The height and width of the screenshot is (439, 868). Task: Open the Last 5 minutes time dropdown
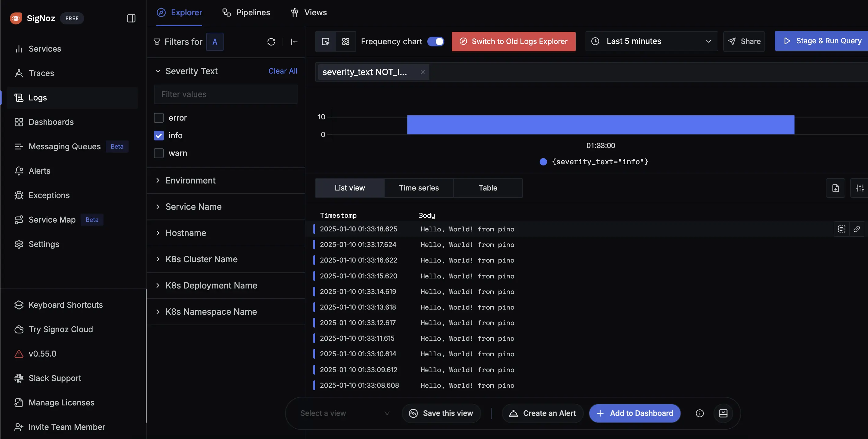click(652, 42)
